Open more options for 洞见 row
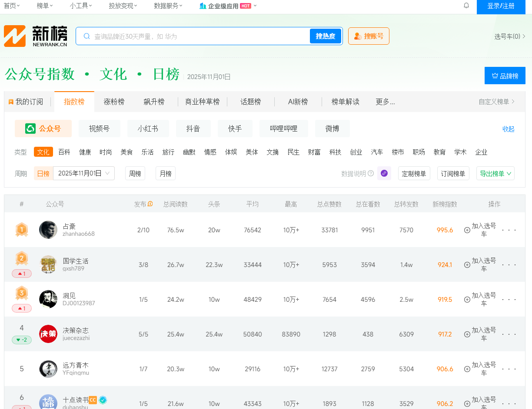 [x=509, y=299]
